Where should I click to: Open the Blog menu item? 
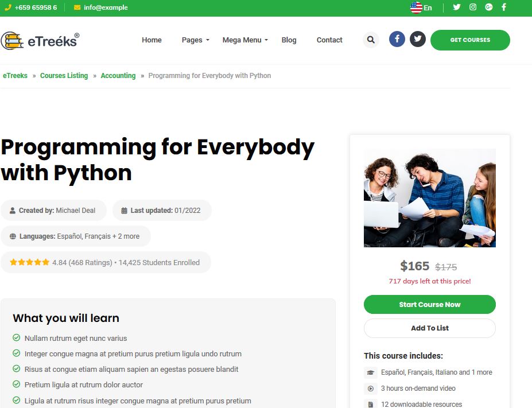(289, 40)
